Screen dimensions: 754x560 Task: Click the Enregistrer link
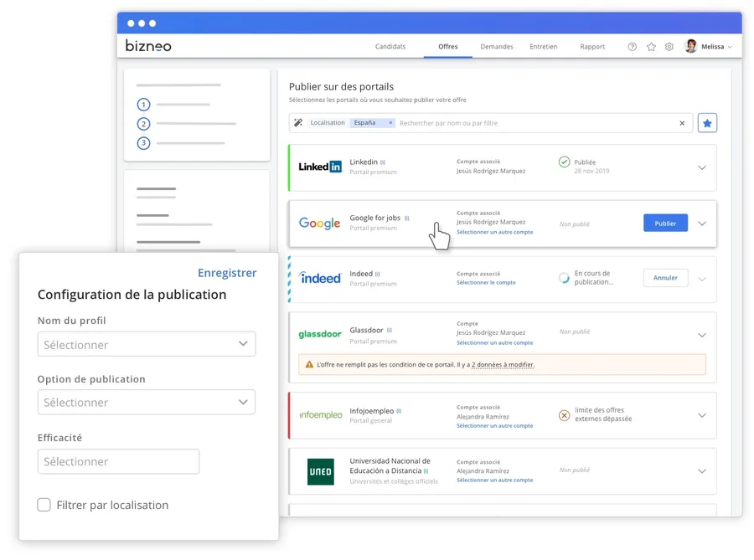[x=227, y=273]
